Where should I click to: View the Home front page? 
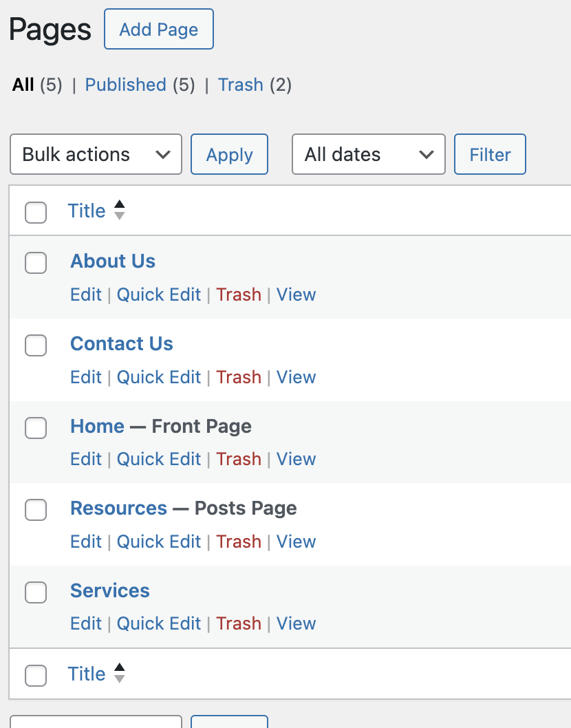[x=296, y=459]
